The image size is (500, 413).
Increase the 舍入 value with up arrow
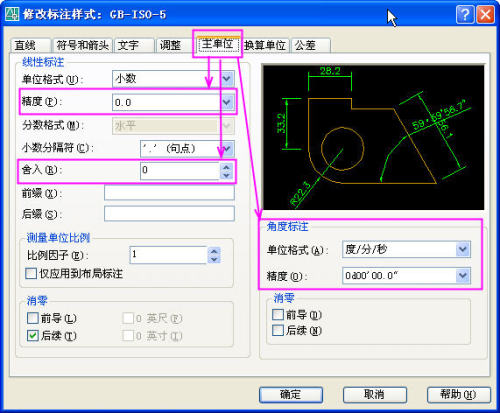click(x=226, y=167)
